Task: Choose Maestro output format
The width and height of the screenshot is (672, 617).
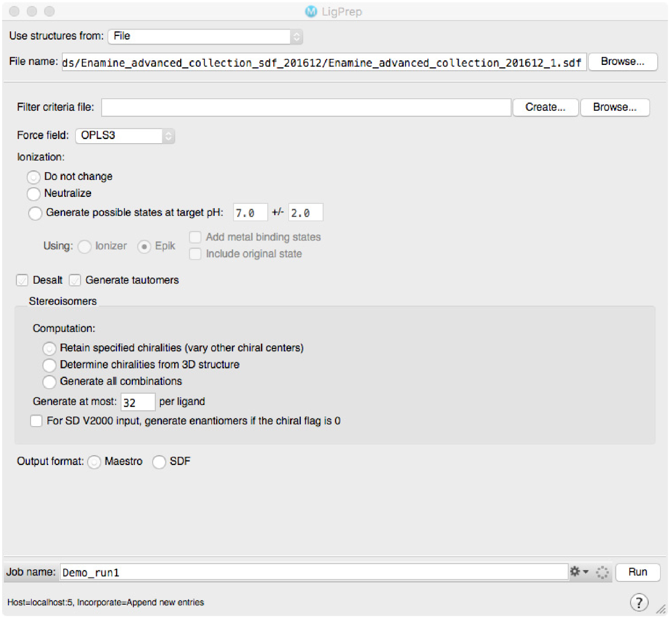Action: (x=94, y=461)
